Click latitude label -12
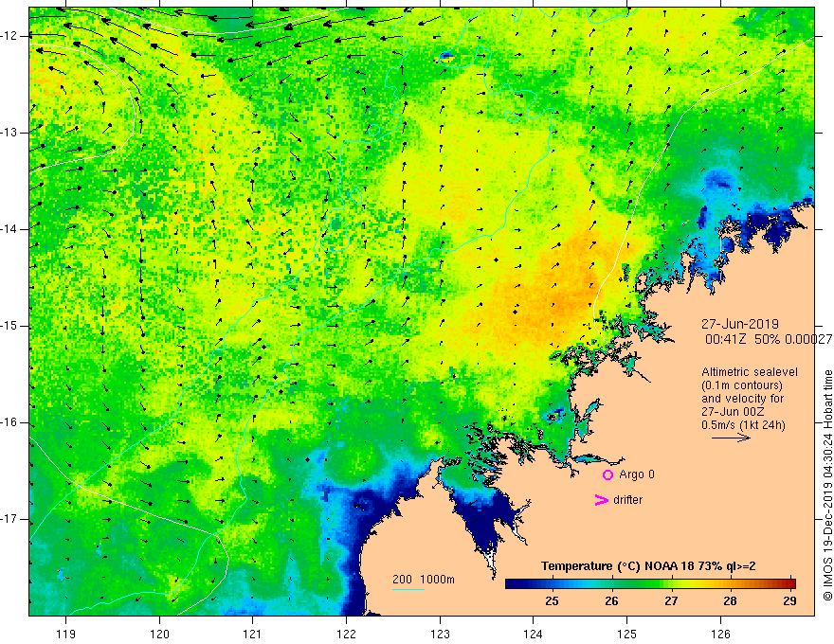This screenshot has height=644, width=834. click(10, 36)
